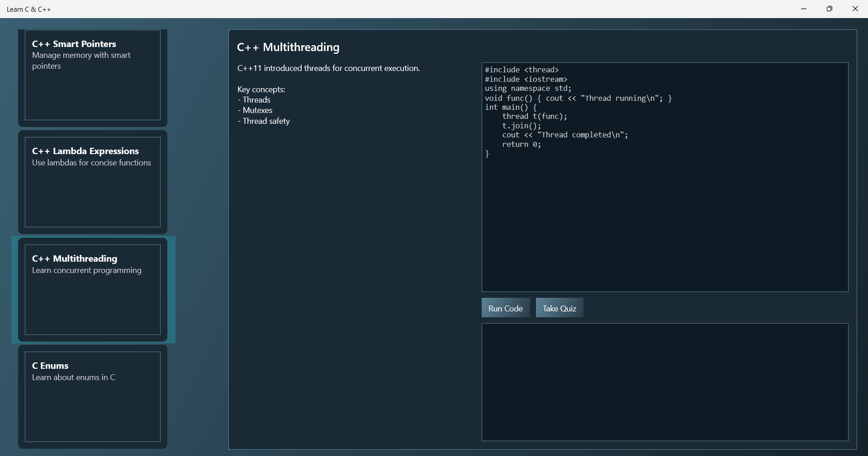Image resolution: width=868 pixels, height=456 pixels.
Task: Minimize the Learn C & C++ window
Action: 804,9
